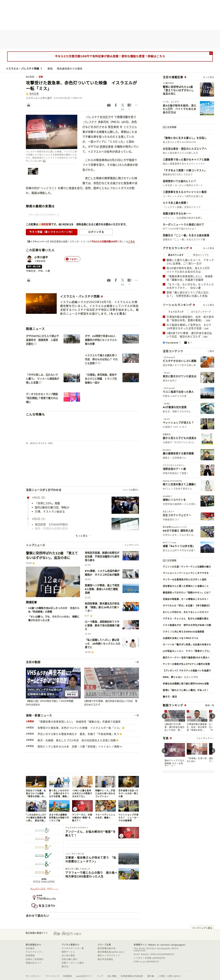Click こちら link in the spring campaign notice
The height and width of the screenshot is (980, 220).
pos(131,242)
